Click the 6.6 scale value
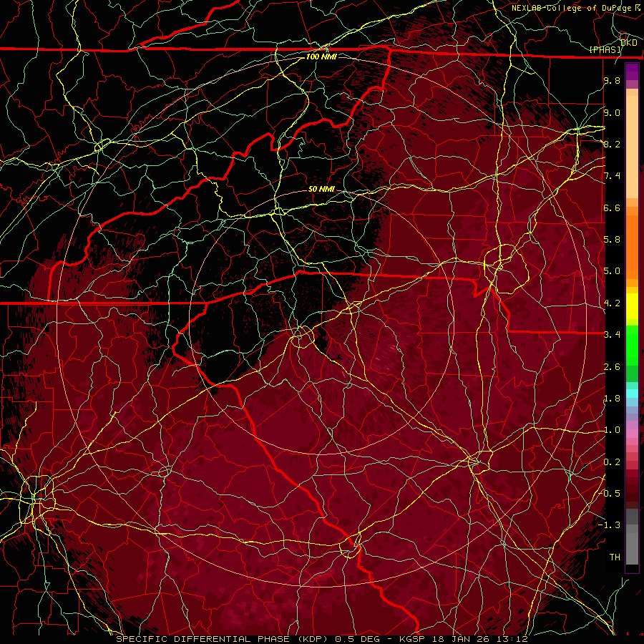Screen dimensions: 644x644 (612, 208)
